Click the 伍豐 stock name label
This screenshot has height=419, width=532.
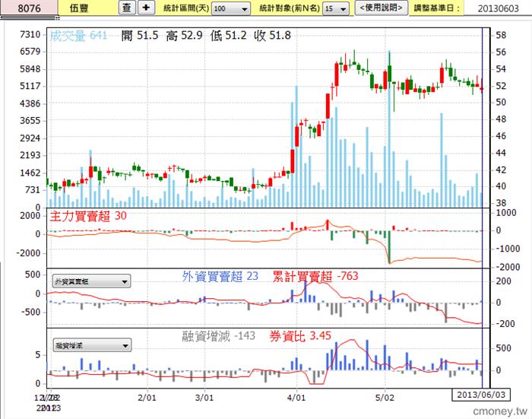coord(79,8)
